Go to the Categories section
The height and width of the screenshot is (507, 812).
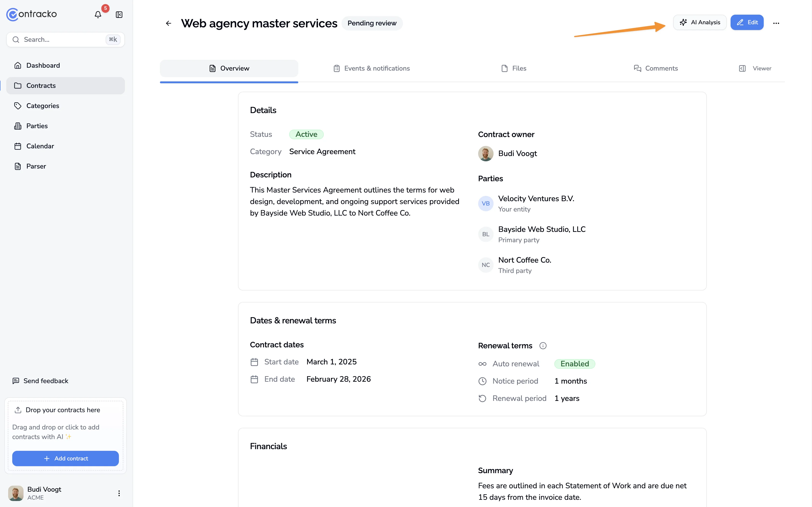coord(43,106)
